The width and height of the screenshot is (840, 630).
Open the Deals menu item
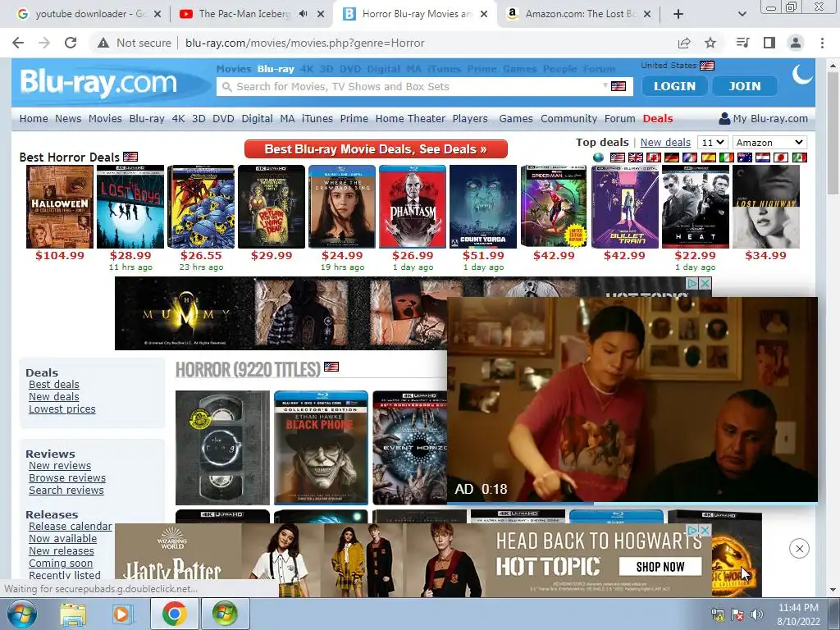tap(657, 118)
